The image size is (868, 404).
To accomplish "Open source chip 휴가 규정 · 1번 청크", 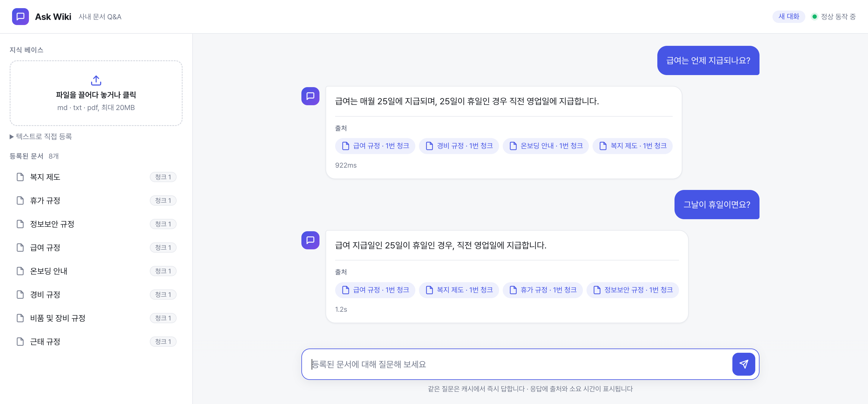I will pos(542,290).
